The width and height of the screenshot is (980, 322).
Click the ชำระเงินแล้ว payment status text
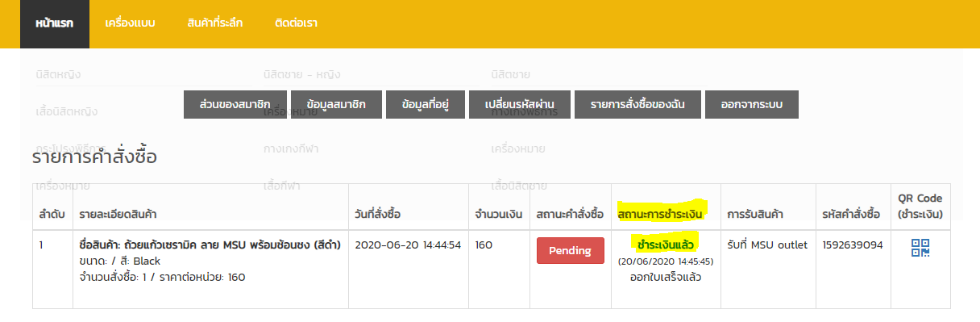(666, 244)
